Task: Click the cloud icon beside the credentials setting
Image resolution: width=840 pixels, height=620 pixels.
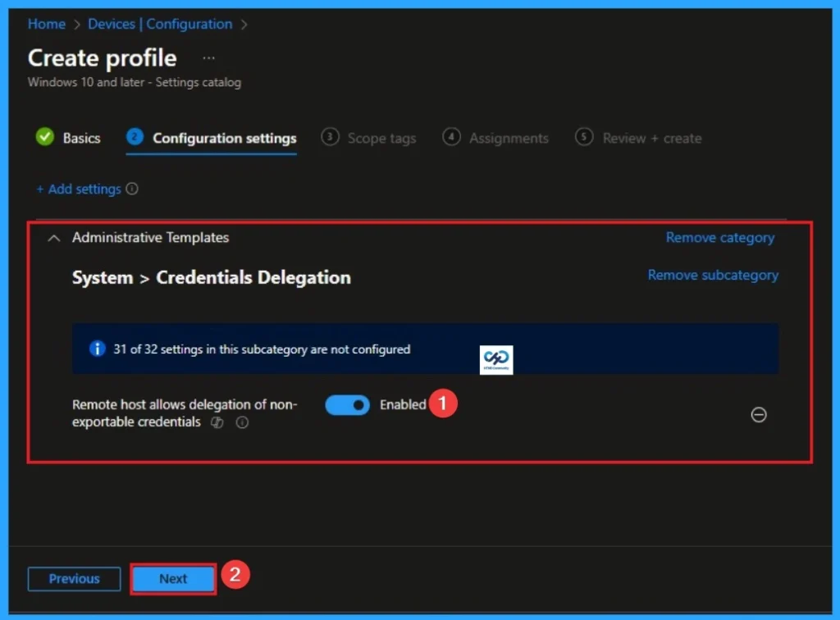Action: pos(216,422)
